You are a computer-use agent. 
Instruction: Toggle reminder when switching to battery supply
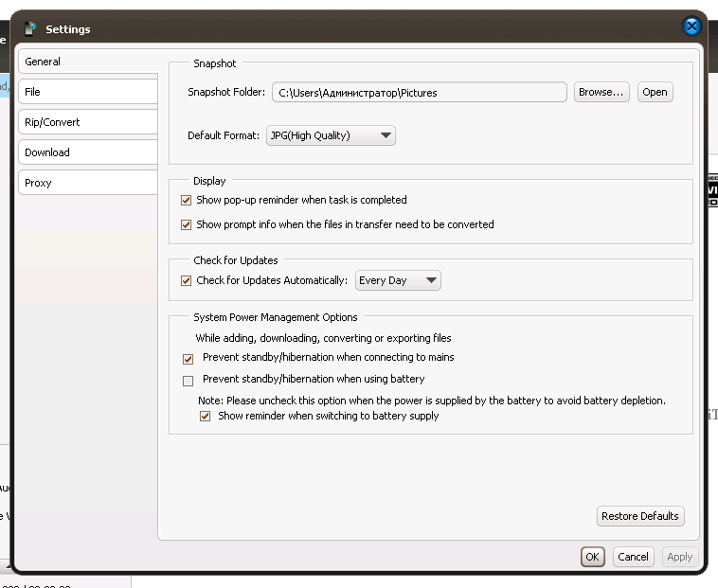[x=205, y=417]
